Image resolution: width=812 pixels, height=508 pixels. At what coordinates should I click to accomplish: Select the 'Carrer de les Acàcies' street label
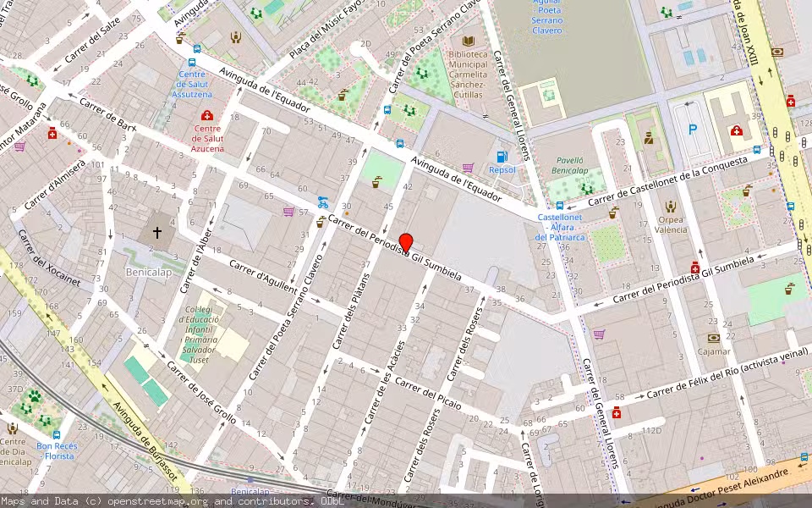(x=385, y=383)
